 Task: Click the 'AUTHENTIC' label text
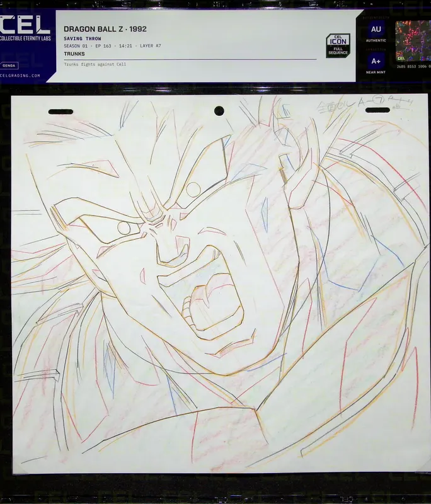[376, 40]
